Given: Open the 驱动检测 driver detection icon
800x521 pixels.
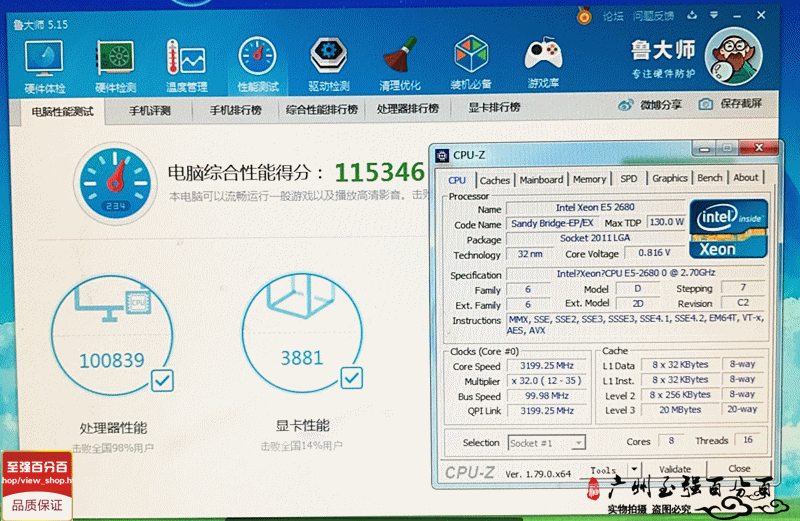Looking at the screenshot, I should (x=329, y=64).
